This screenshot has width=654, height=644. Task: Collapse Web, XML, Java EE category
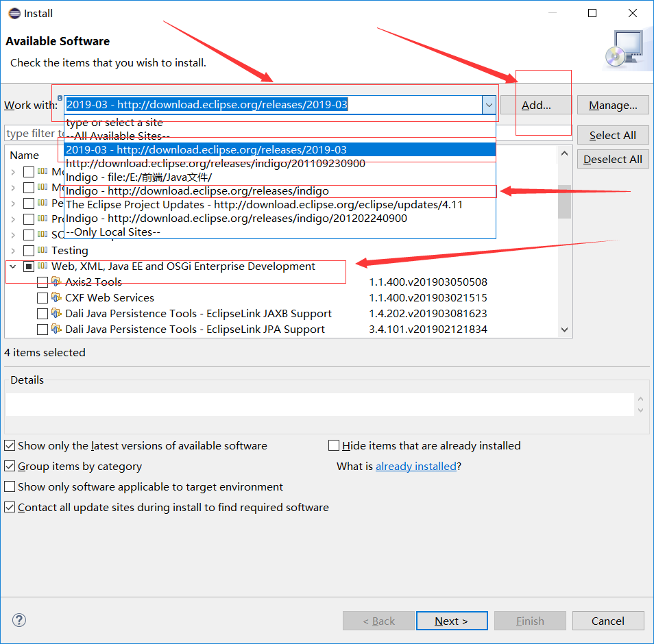pos(13,267)
